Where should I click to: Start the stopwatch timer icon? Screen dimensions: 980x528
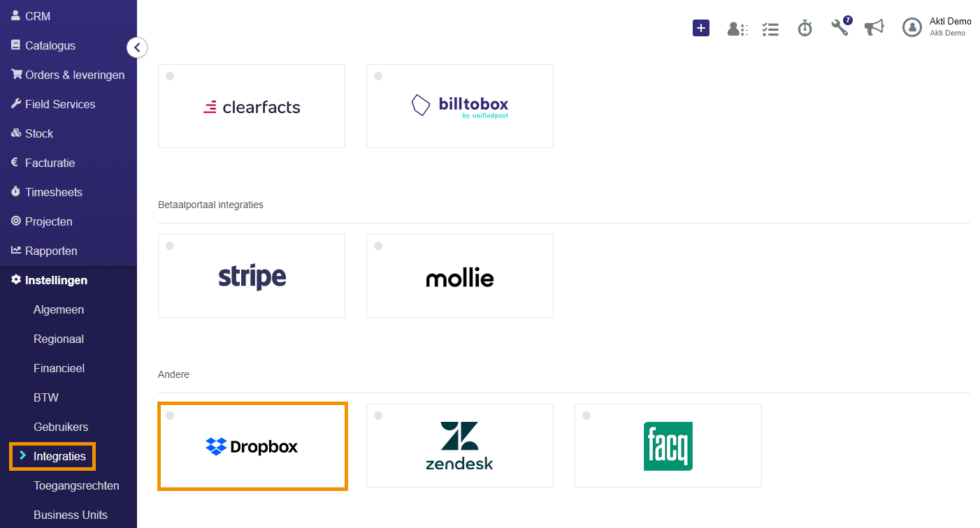pyautogui.click(x=805, y=28)
